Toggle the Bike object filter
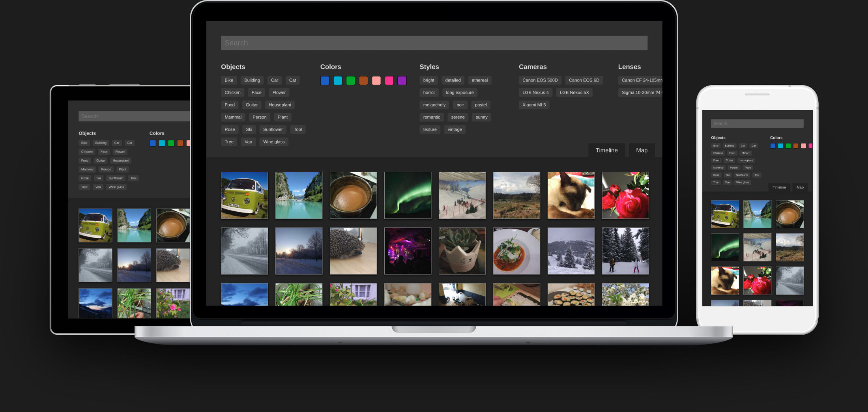 229,80
